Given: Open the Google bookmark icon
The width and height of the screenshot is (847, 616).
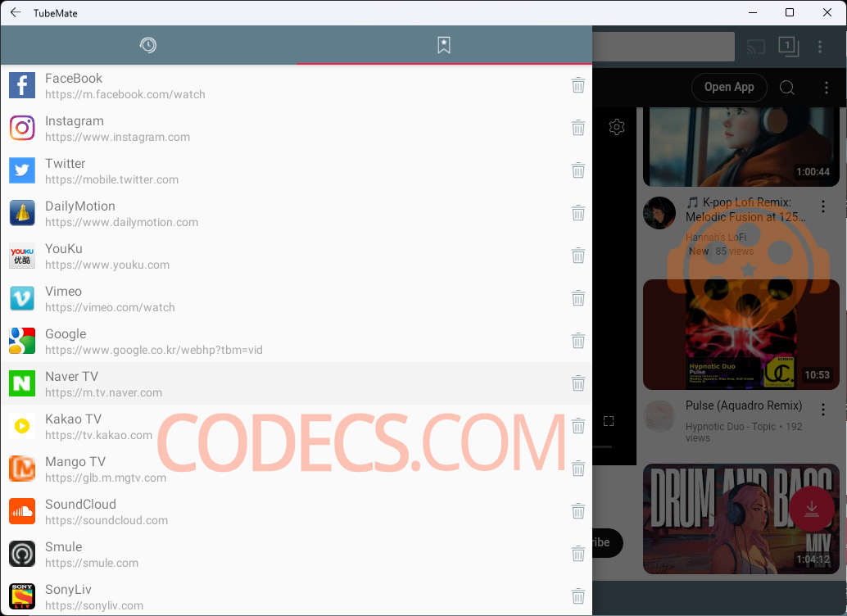Looking at the screenshot, I should [22, 341].
